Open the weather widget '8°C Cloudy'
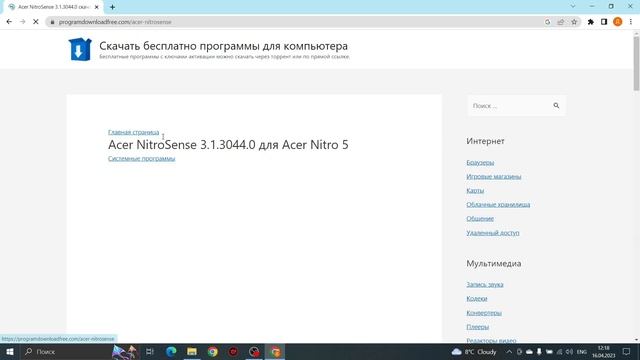 (x=474, y=351)
